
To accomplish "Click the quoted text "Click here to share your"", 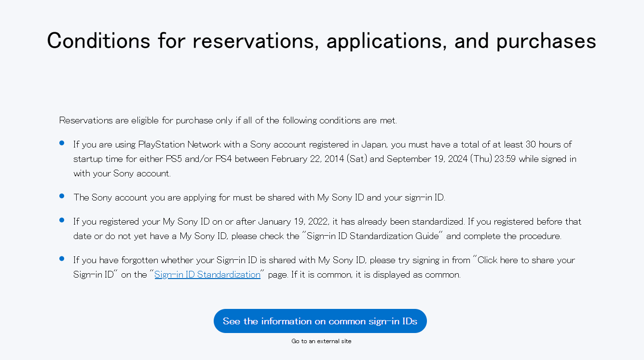I will pyautogui.click(x=524, y=260).
